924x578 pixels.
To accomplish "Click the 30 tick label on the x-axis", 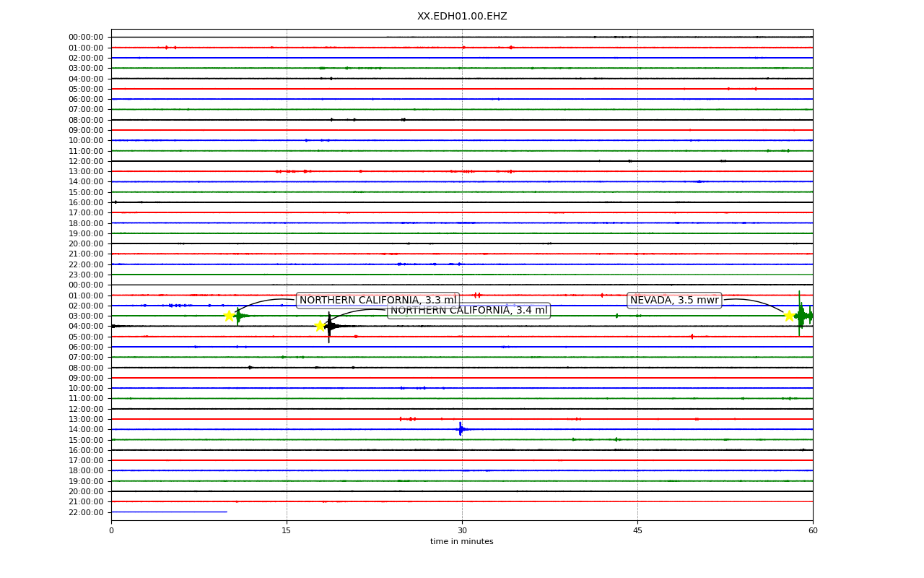I will point(462,531).
